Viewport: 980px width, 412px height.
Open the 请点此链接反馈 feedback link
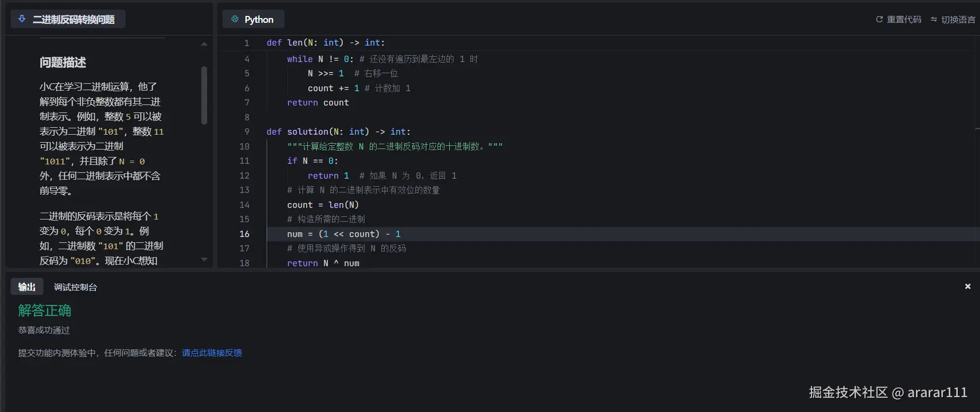pos(212,353)
